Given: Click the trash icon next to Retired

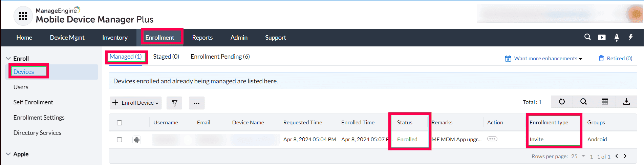Looking at the screenshot, I should (601, 58).
